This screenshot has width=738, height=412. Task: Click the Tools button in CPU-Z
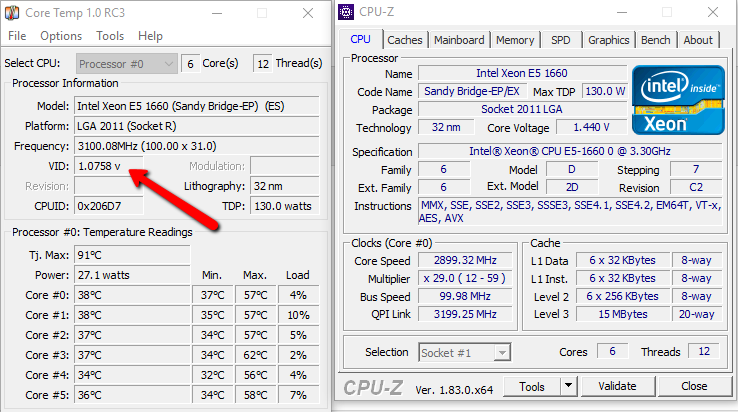coord(532,387)
